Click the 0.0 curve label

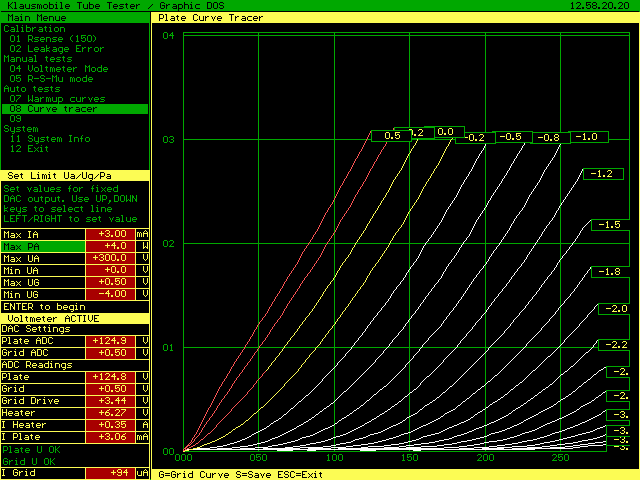point(444,132)
